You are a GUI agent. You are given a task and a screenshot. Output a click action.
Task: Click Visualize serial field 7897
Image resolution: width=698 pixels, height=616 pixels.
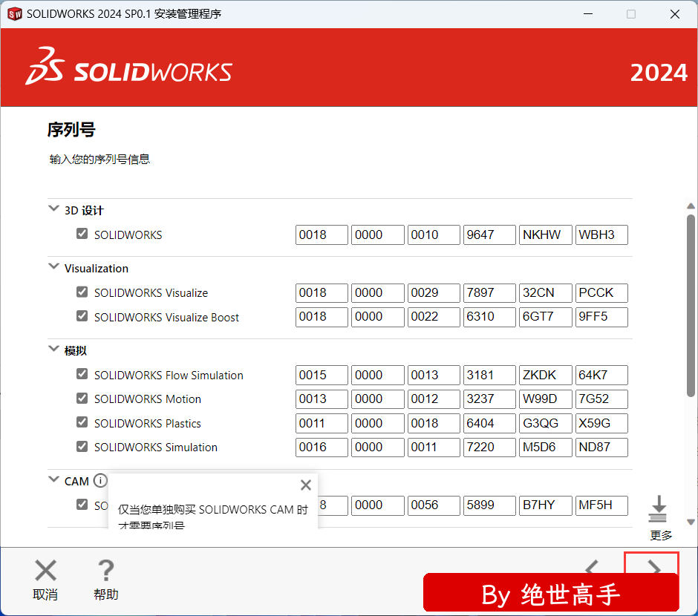pyautogui.click(x=489, y=293)
